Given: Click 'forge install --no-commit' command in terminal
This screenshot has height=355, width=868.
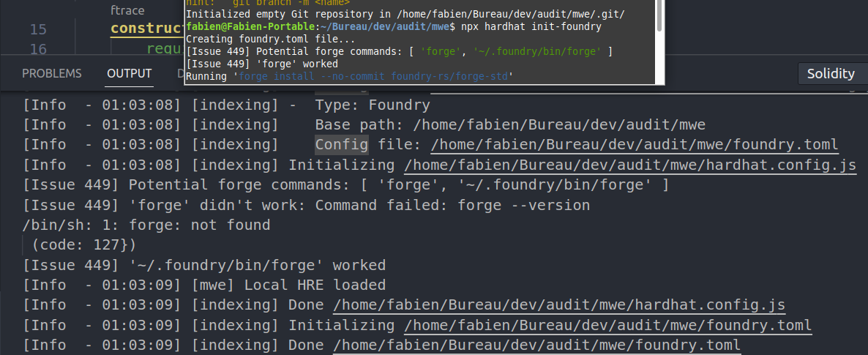Looking at the screenshot, I should [373, 76].
